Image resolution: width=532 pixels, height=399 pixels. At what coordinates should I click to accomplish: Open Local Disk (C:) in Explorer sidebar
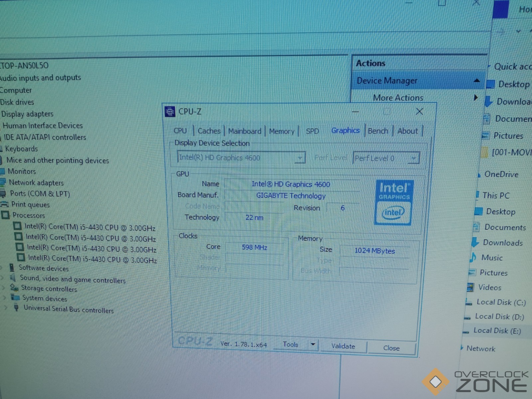click(x=501, y=302)
